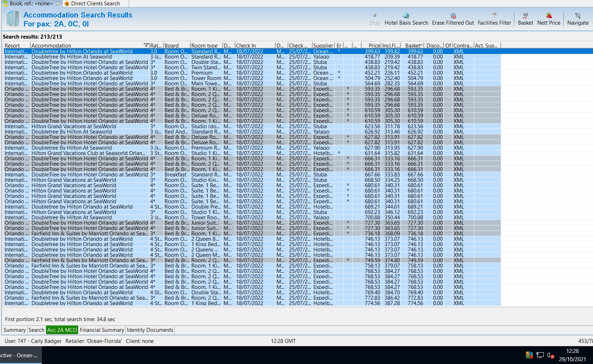Select the row with Incl.Fl value 368.09

[252, 234]
